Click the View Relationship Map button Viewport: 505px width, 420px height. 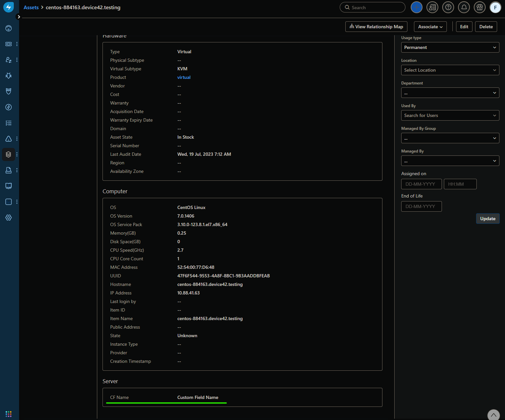[x=376, y=27]
